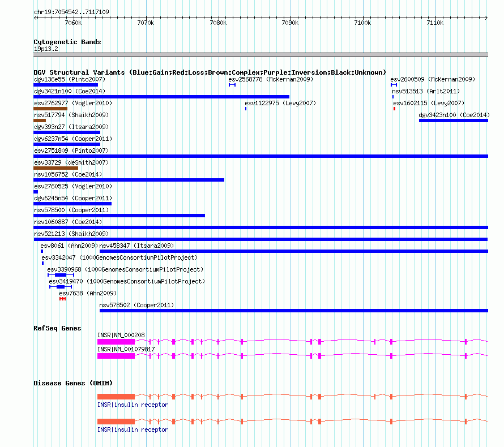Open the dgv6245n54 (Cooper2011) variant label
The image size is (504, 447).
[73, 198]
